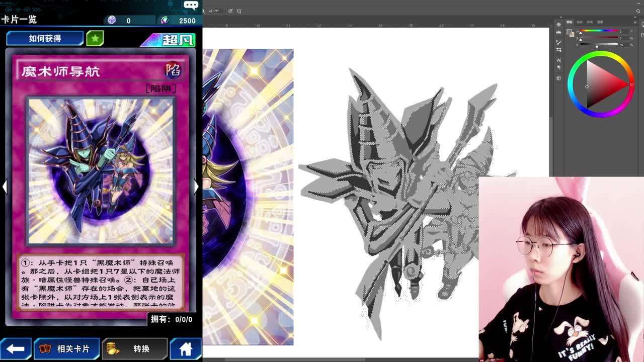This screenshot has width=644, height=362.
Task: Click the green star favorite icon
Action: pos(95,38)
